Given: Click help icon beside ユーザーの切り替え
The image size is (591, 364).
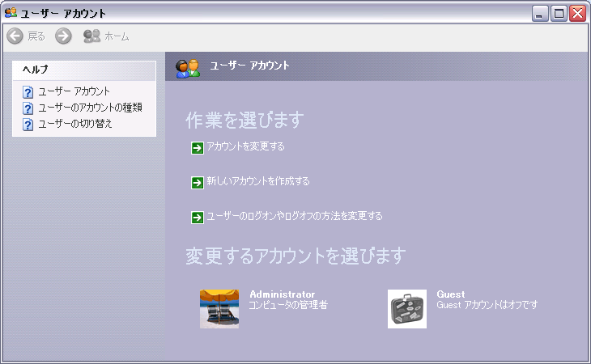Looking at the screenshot, I should 28,125.
